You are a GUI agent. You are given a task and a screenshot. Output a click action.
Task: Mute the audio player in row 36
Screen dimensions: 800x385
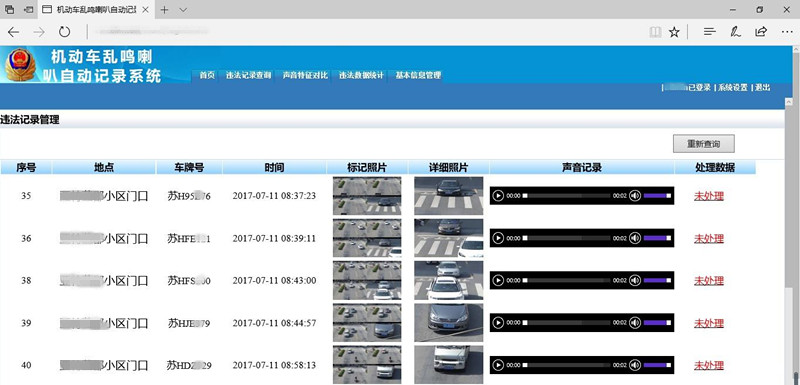(635, 238)
